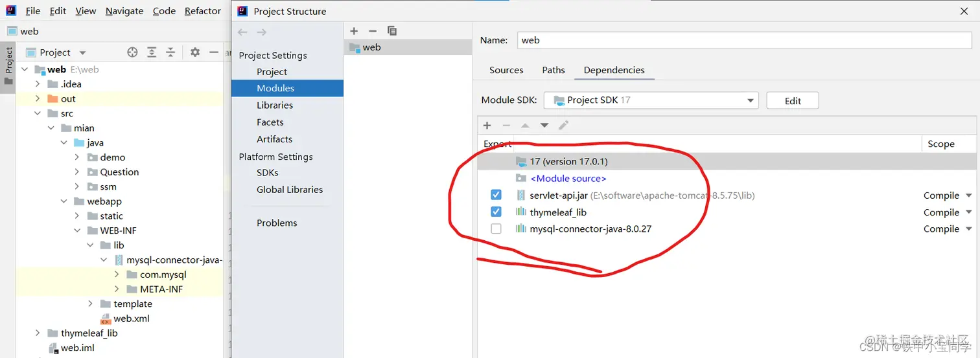This screenshot has width=980, height=358.
Task: Click the IntelliJ IDEA logo in main window
Action: (x=11, y=10)
